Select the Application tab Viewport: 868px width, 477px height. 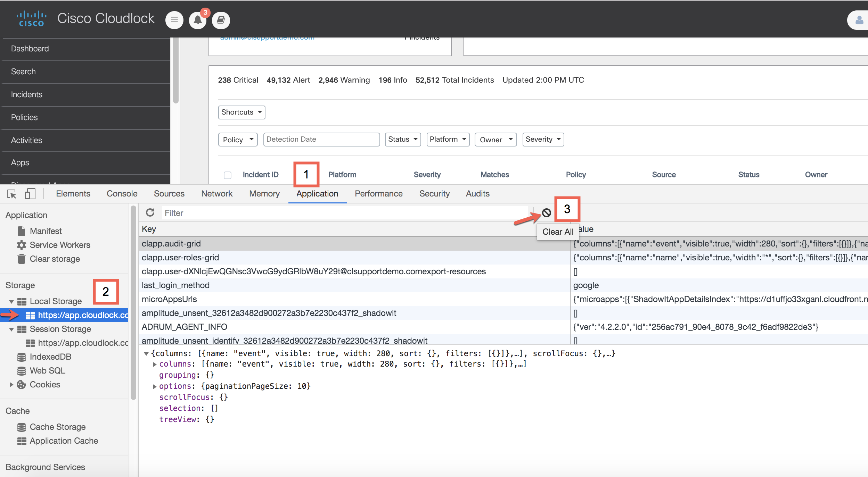pos(317,194)
